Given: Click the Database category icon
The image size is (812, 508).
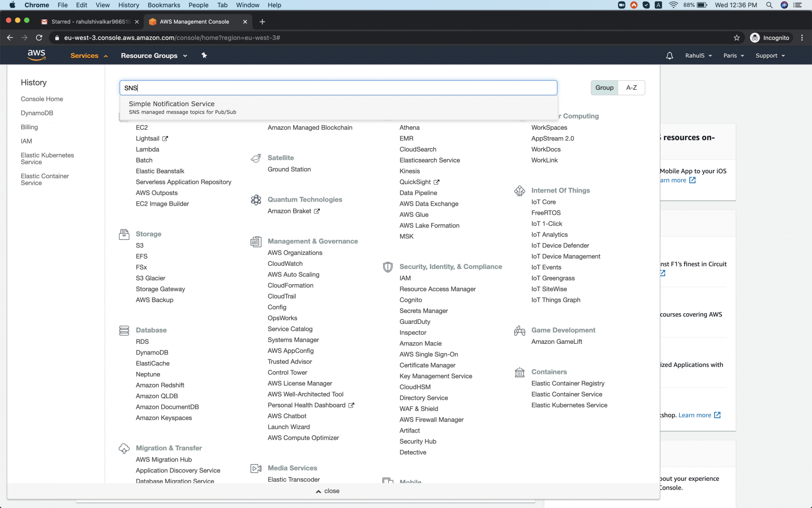Looking at the screenshot, I should click(124, 330).
